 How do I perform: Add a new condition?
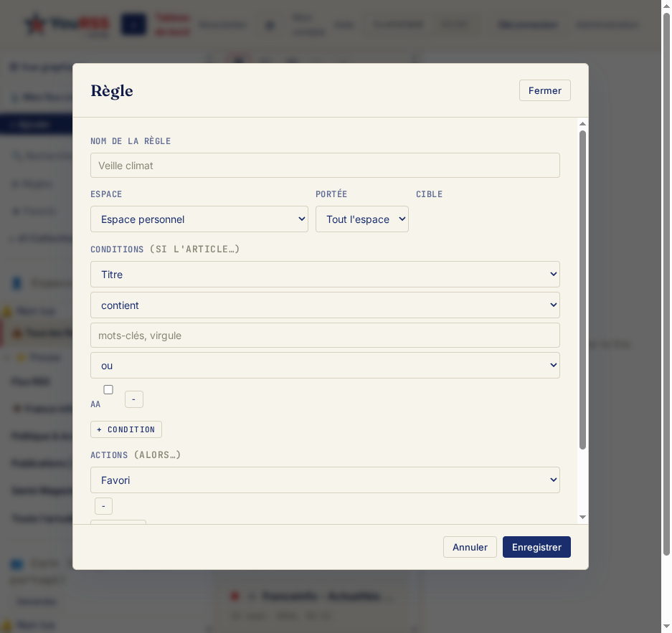[126, 429]
